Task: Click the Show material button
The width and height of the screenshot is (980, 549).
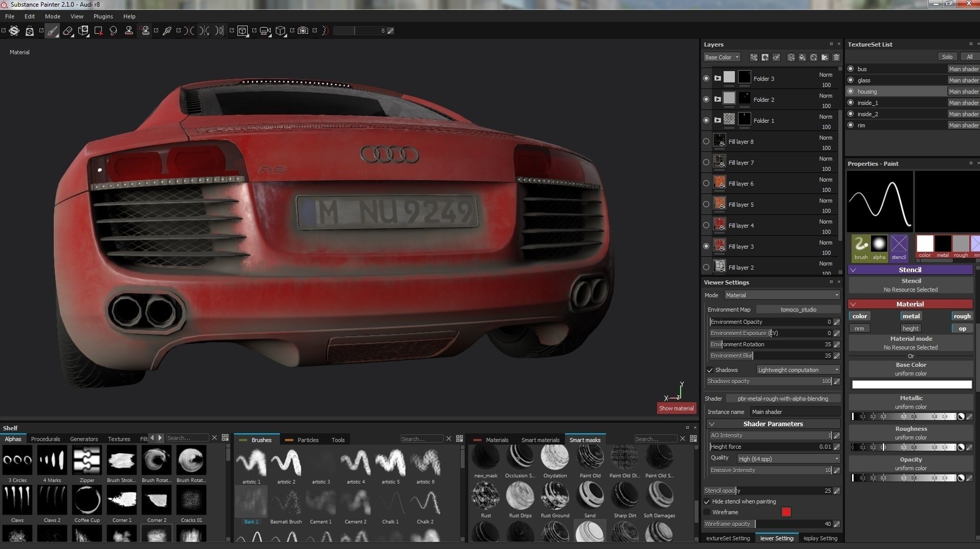Action: point(676,408)
